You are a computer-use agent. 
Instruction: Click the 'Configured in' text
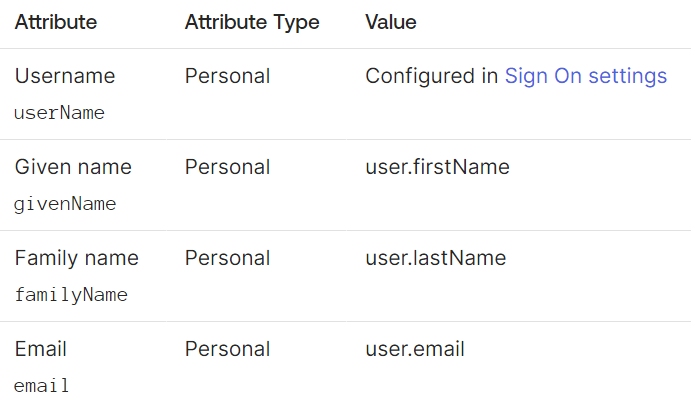tap(431, 76)
